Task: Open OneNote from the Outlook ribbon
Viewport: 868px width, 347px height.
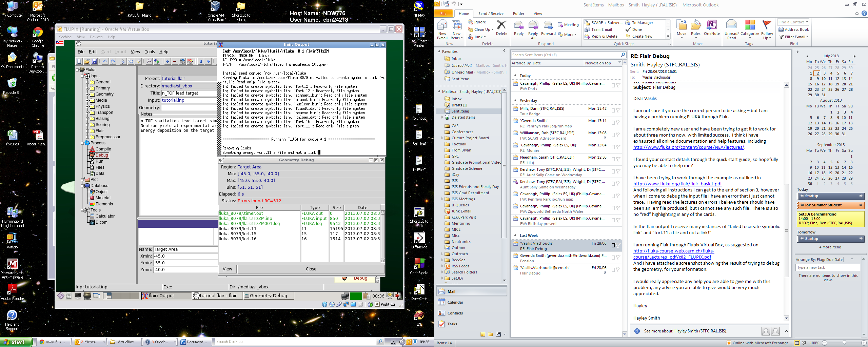Action: pos(712,28)
